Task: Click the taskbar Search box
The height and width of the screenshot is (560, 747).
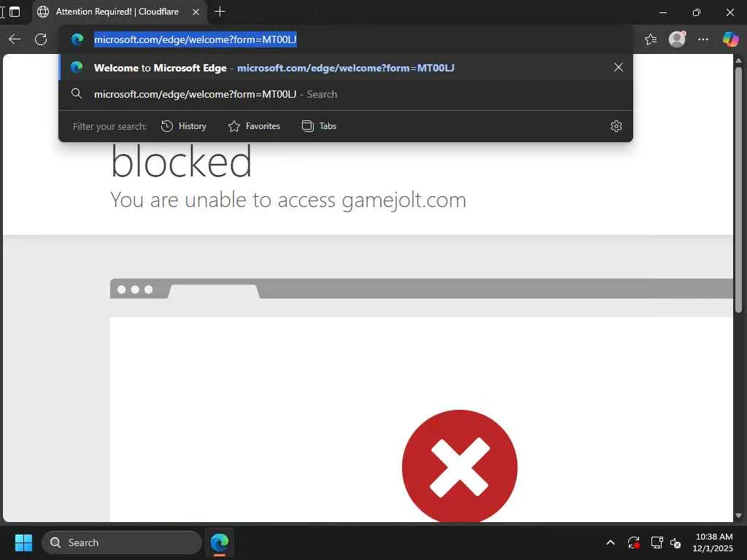Action: point(122,542)
